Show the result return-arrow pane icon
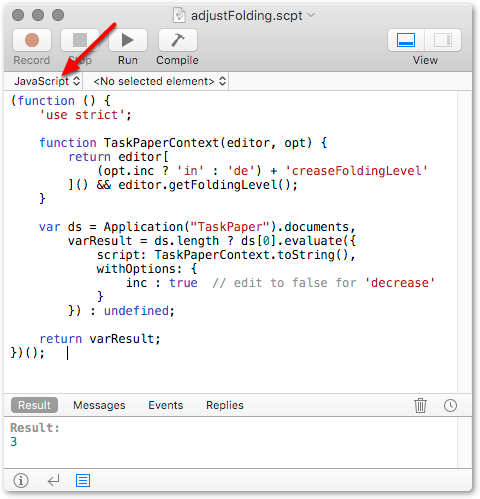 (53, 481)
